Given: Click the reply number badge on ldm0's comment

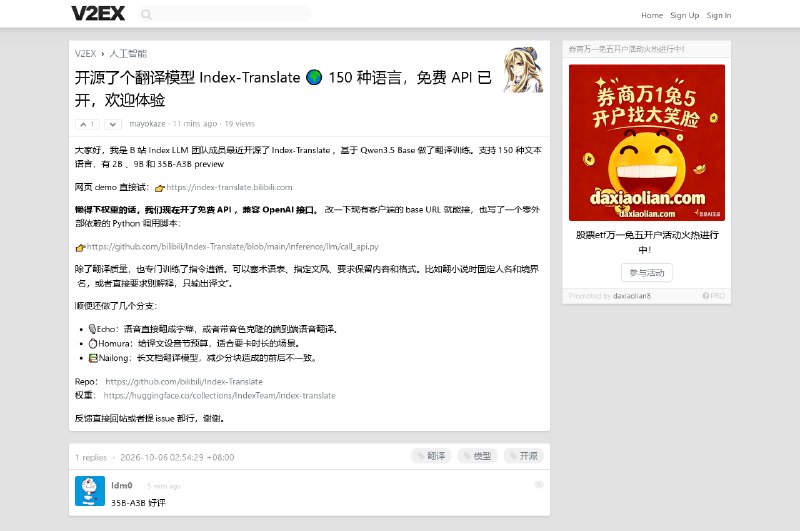Looking at the screenshot, I should click(x=539, y=485).
